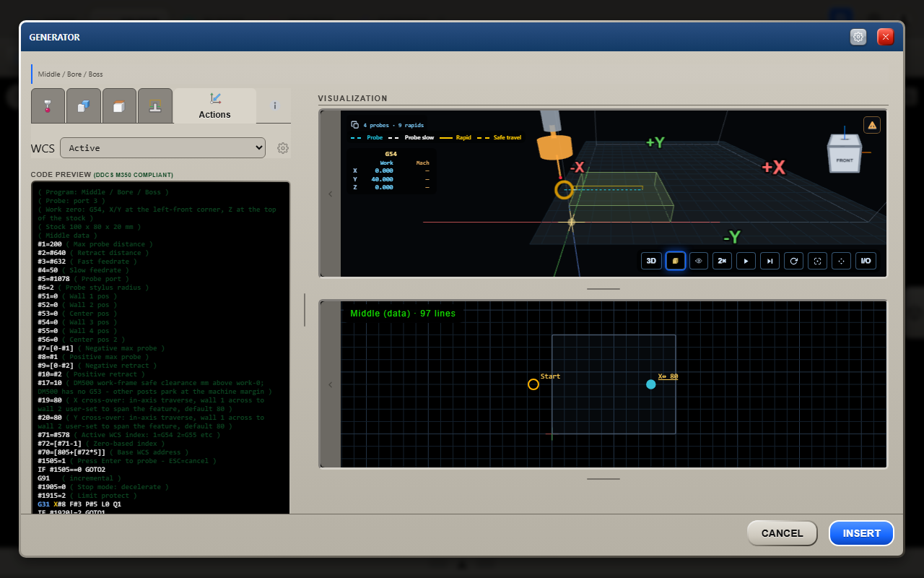Open the probe stylus tab
The image size is (924, 578).
click(x=48, y=106)
